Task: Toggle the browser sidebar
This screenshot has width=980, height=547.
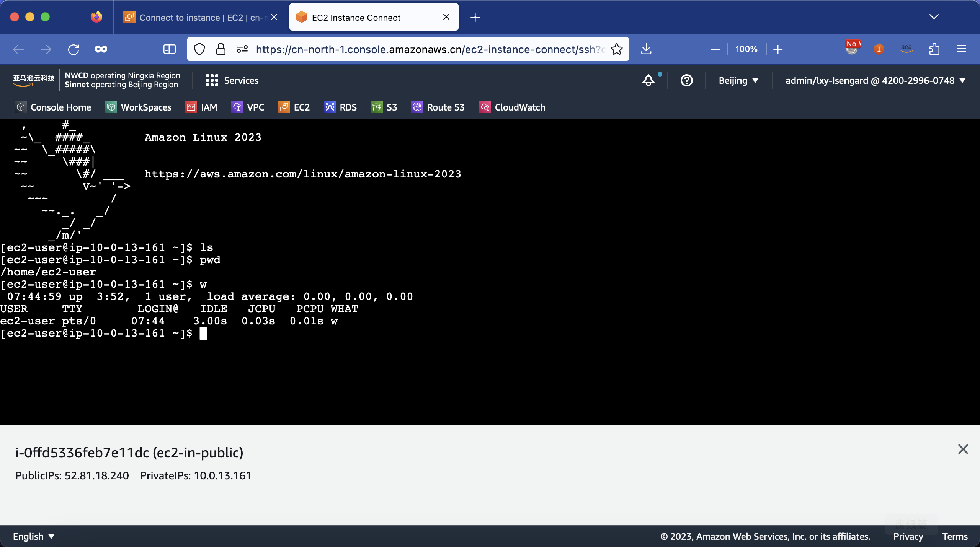Action: 169,49
